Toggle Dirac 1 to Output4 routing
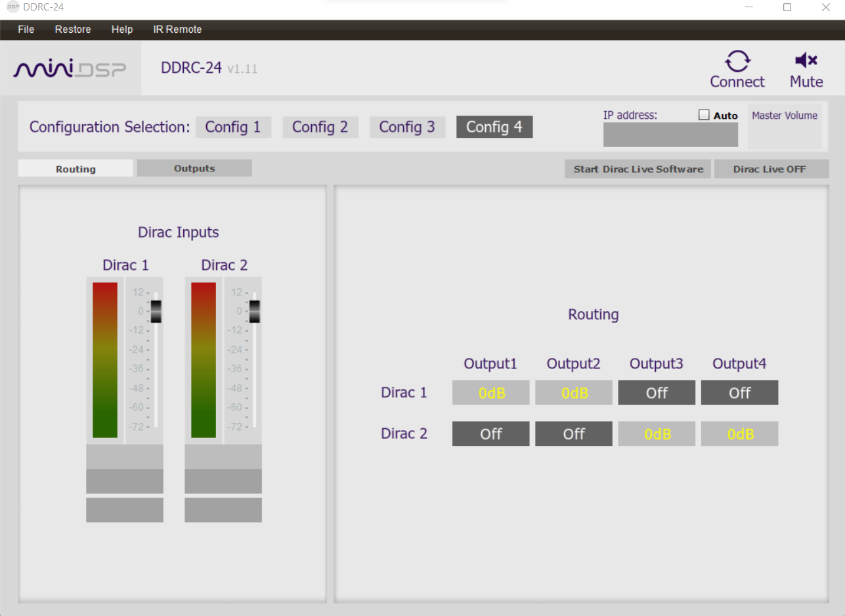The height and width of the screenshot is (616, 845). pos(739,393)
